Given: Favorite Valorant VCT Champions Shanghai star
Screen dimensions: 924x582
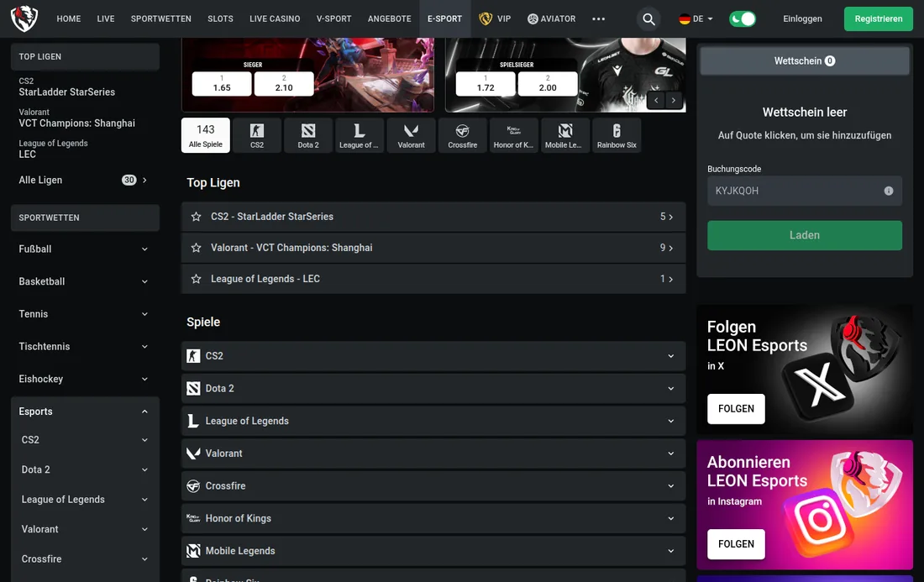Looking at the screenshot, I should point(197,248).
